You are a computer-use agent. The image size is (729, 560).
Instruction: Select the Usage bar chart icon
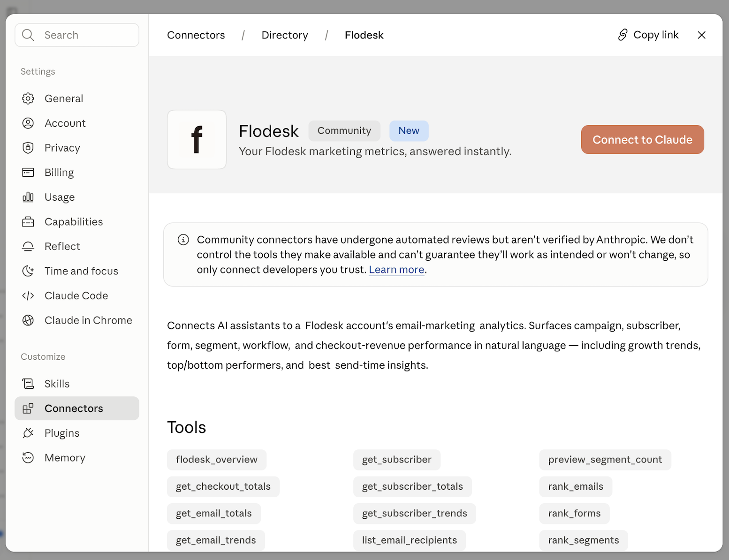(x=28, y=197)
